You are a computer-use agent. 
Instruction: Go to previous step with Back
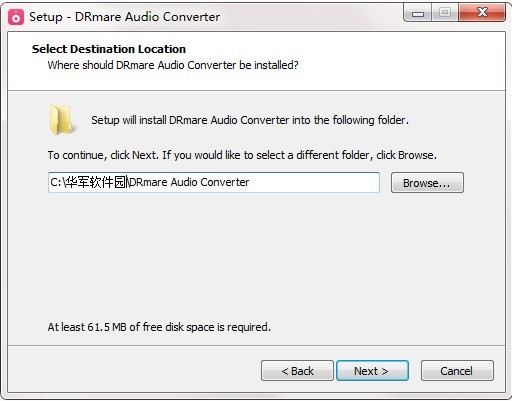pyautogui.click(x=297, y=371)
